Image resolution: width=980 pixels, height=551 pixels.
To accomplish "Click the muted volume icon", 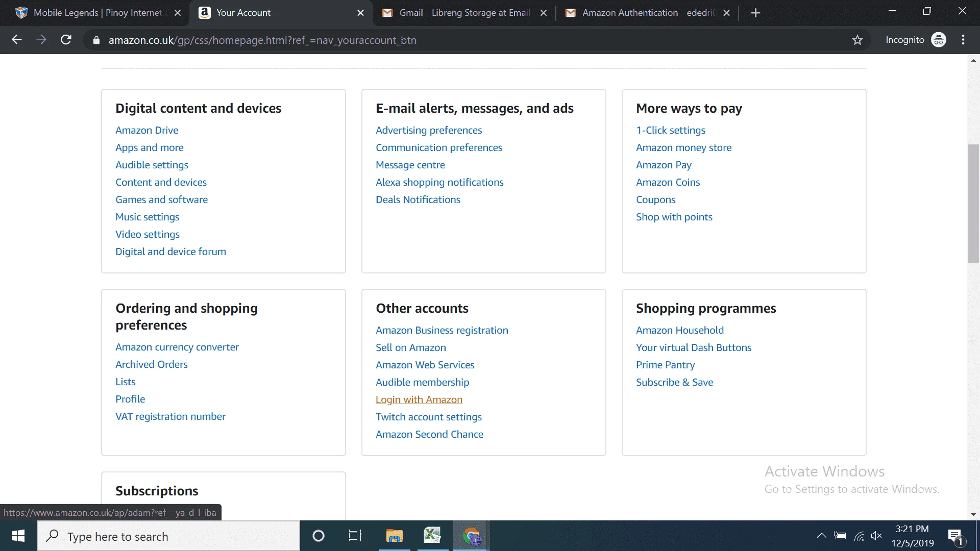I will tap(877, 536).
